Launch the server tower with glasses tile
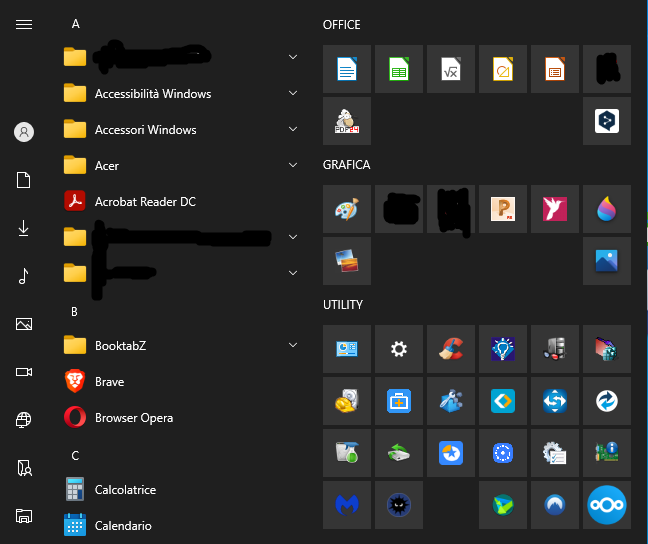 (555, 349)
